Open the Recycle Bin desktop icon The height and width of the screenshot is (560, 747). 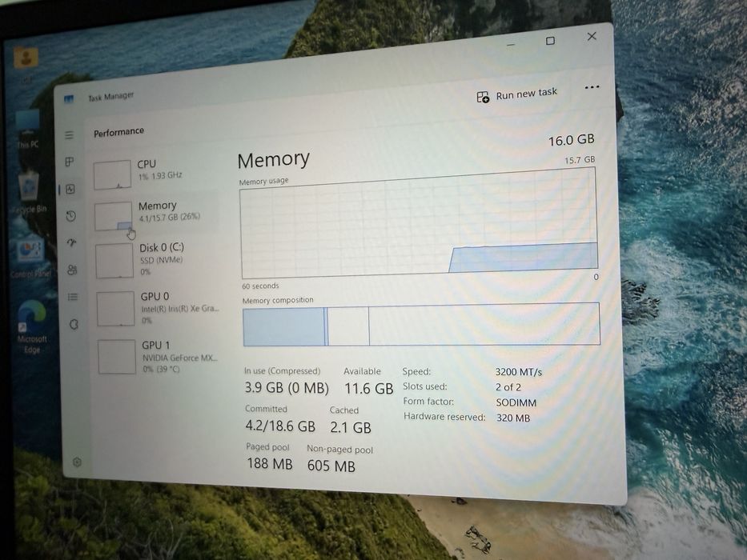[x=29, y=192]
